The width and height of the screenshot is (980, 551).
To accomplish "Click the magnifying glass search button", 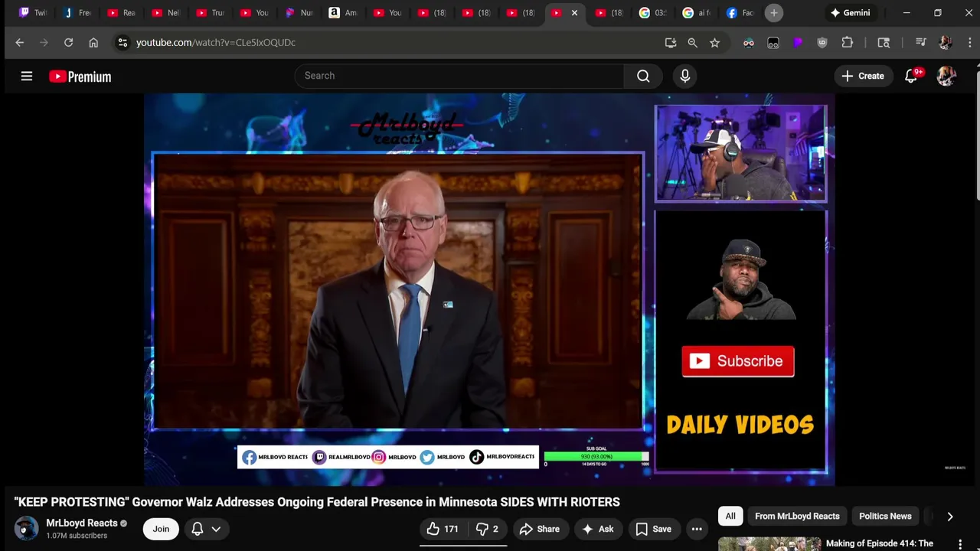I will tap(643, 76).
